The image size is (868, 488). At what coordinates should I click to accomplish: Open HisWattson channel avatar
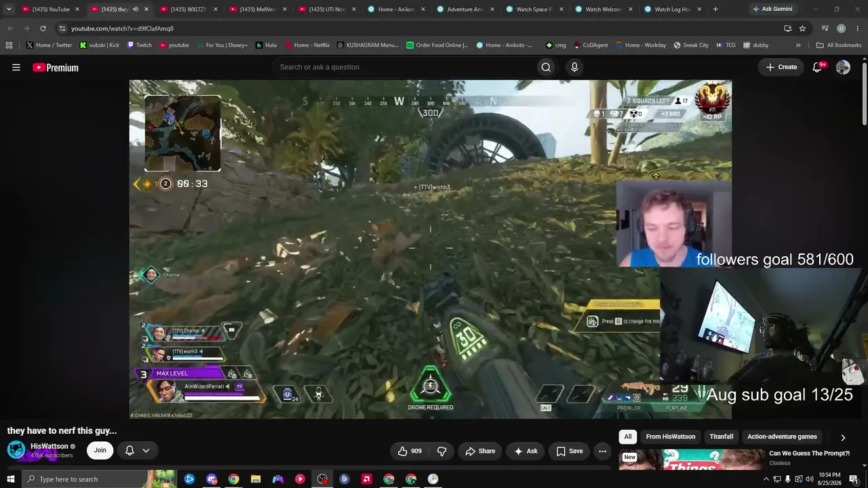[16, 450]
